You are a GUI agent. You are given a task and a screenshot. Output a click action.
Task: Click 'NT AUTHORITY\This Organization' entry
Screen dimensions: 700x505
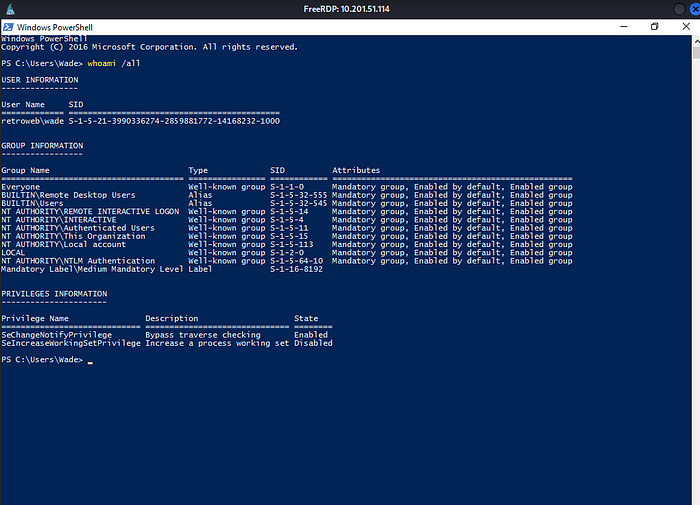73,236
